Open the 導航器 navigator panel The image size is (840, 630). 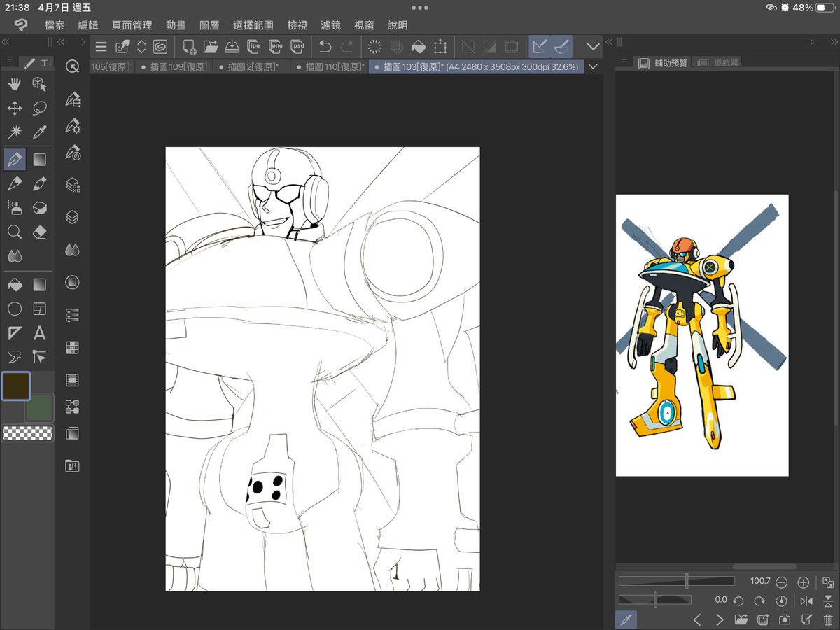coord(727,62)
